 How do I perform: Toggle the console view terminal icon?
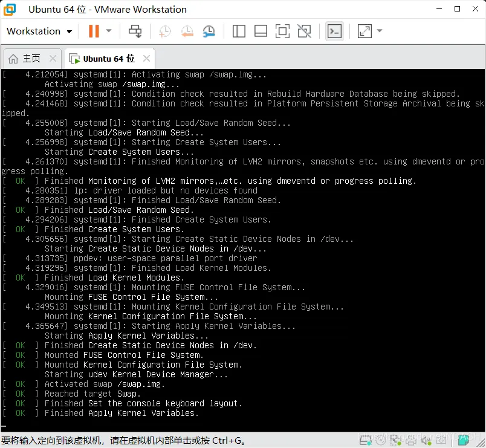[x=334, y=31]
